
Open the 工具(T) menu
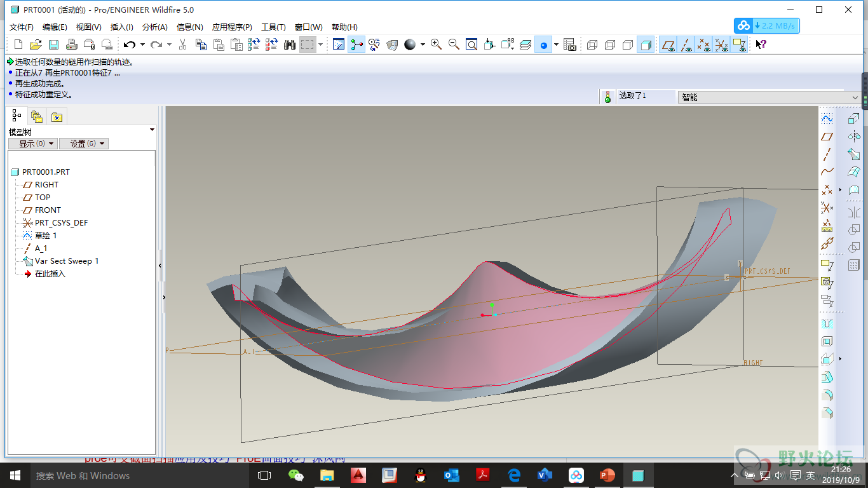click(273, 27)
